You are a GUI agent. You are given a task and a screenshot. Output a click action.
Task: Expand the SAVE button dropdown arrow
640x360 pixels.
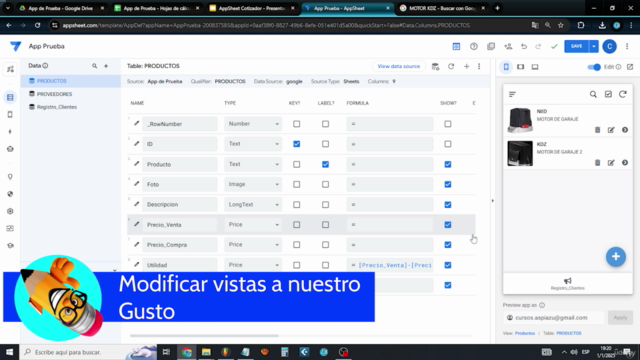(594, 47)
